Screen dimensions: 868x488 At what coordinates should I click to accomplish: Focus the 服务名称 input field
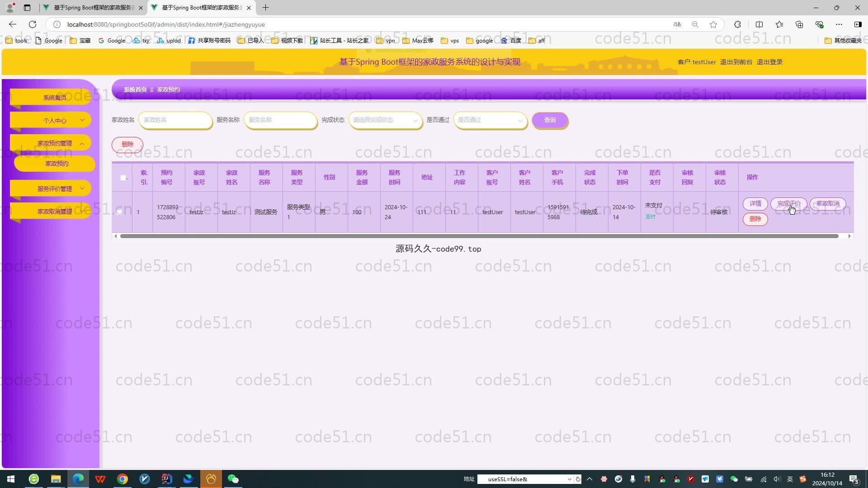point(280,120)
